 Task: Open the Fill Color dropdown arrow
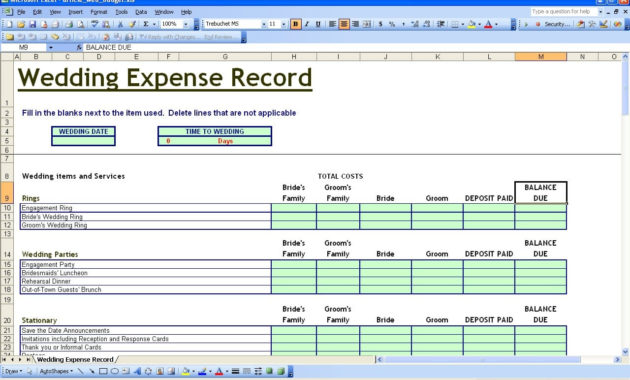479,25
